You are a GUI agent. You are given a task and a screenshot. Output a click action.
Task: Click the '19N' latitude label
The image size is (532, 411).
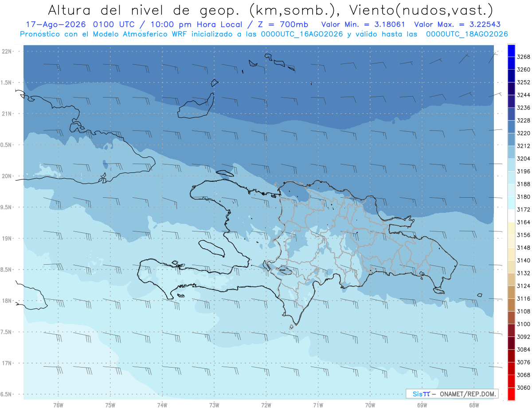pos(6,239)
